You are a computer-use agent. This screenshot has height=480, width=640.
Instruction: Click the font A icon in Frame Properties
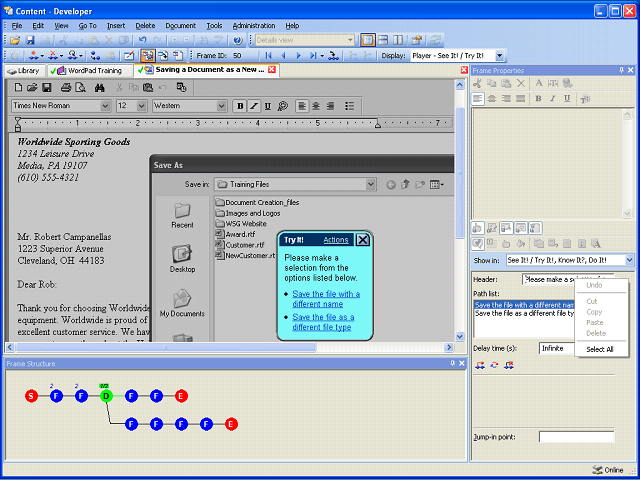(539, 83)
